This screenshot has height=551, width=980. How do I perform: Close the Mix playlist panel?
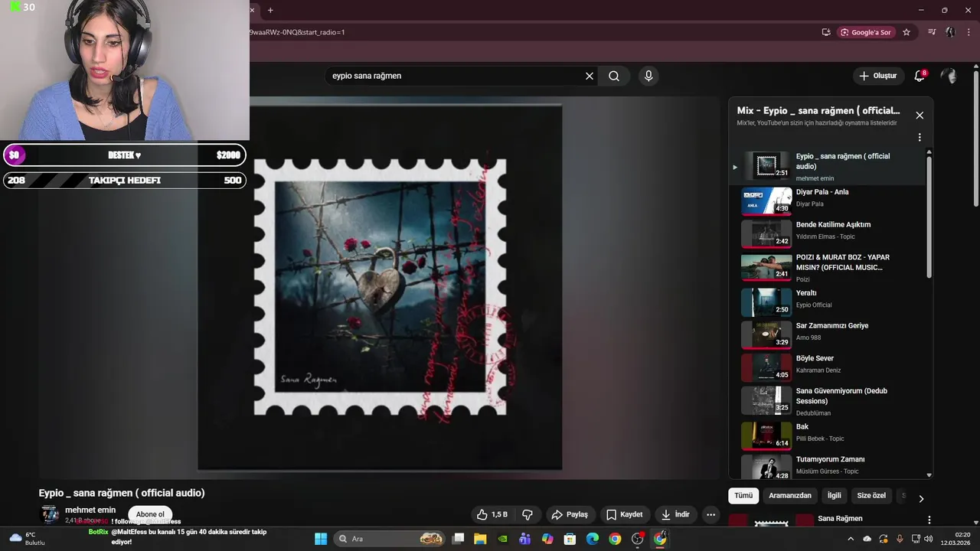tap(920, 116)
